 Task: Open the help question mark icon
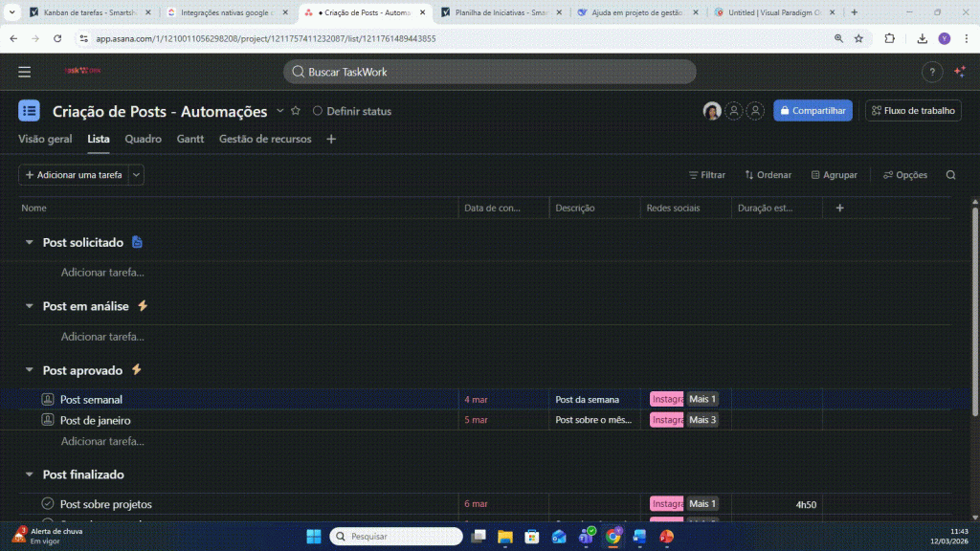click(x=932, y=72)
